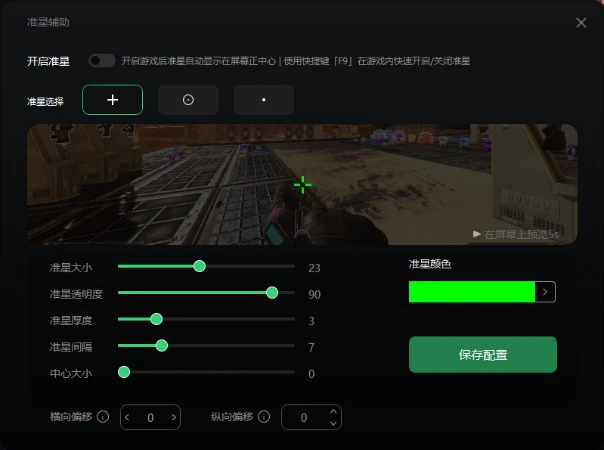Decrease 横向偏移 with the left arrow
This screenshot has width=604, height=450.
pyautogui.click(x=127, y=417)
